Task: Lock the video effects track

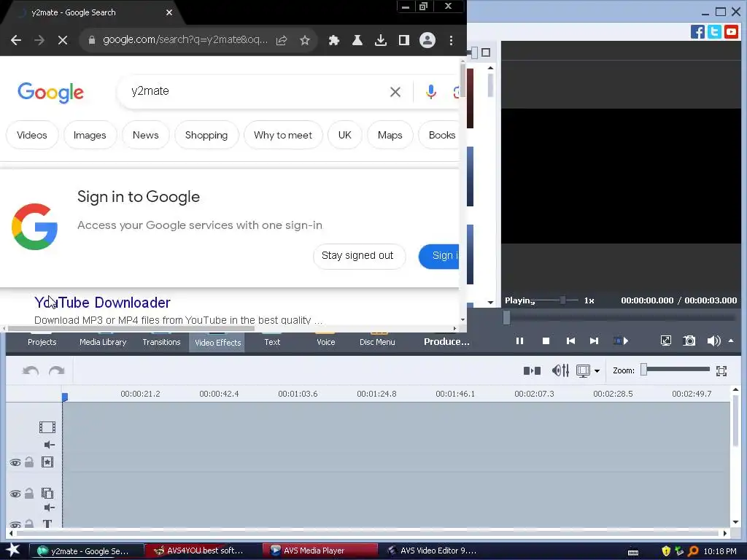Action: click(29, 462)
